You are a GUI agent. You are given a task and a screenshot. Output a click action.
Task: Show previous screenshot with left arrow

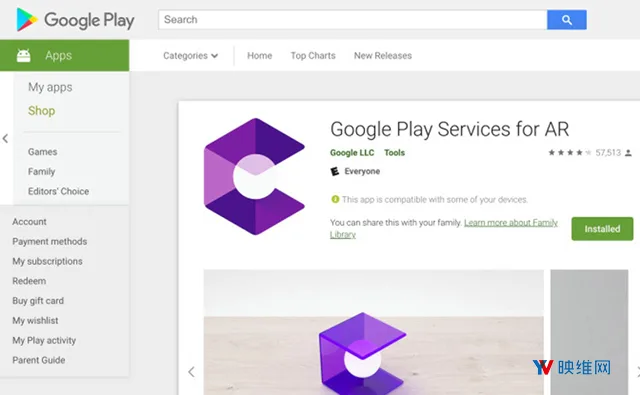(191, 372)
